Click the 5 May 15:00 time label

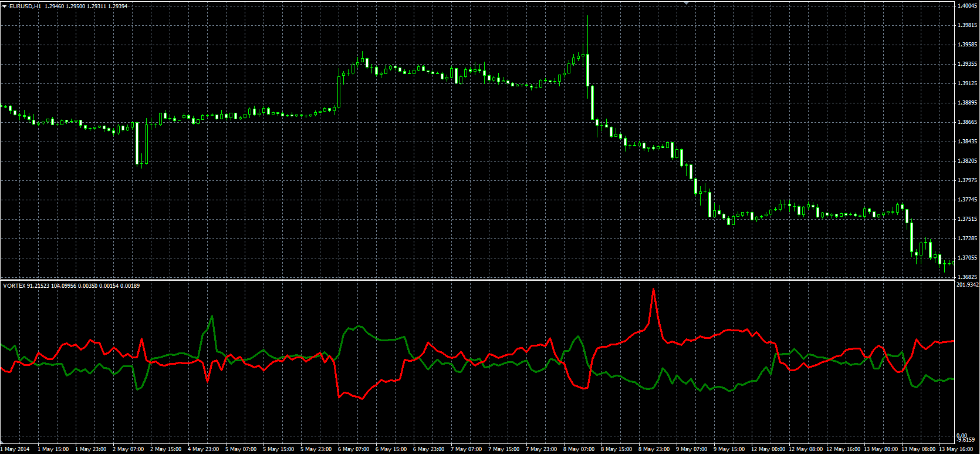[279, 449]
